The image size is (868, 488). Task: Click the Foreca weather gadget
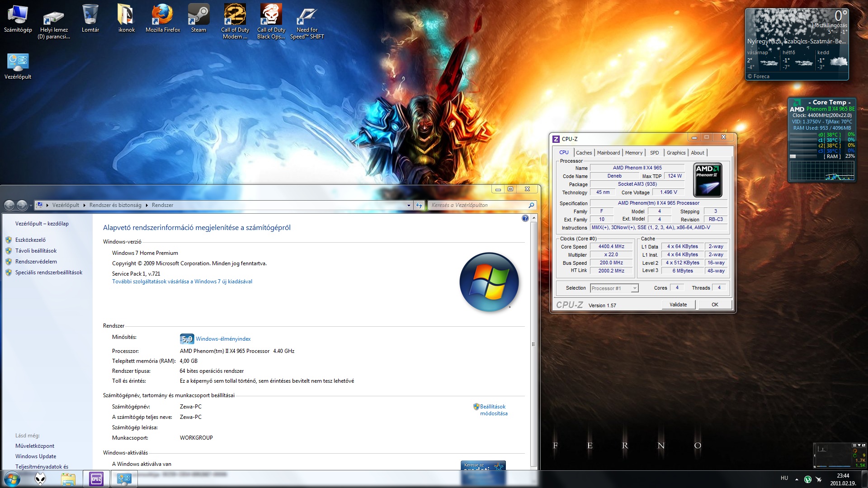tap(797, 44)
